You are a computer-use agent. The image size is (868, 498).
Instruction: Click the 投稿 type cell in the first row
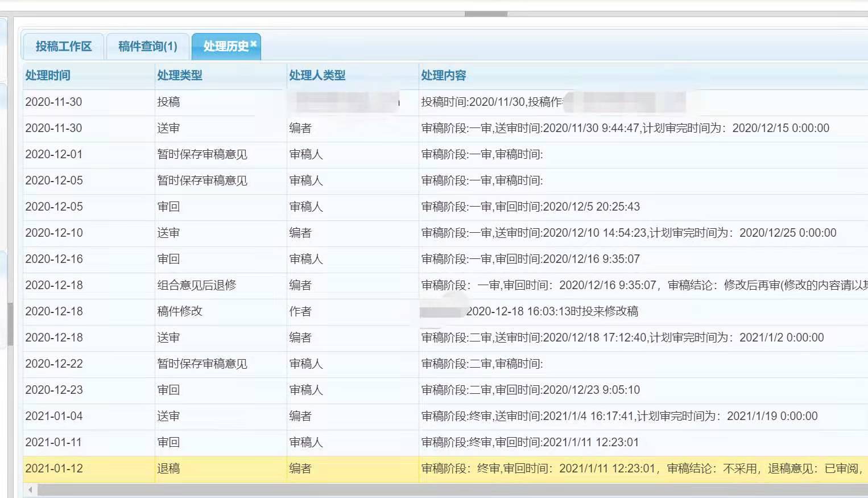click(x=168, y=102)
